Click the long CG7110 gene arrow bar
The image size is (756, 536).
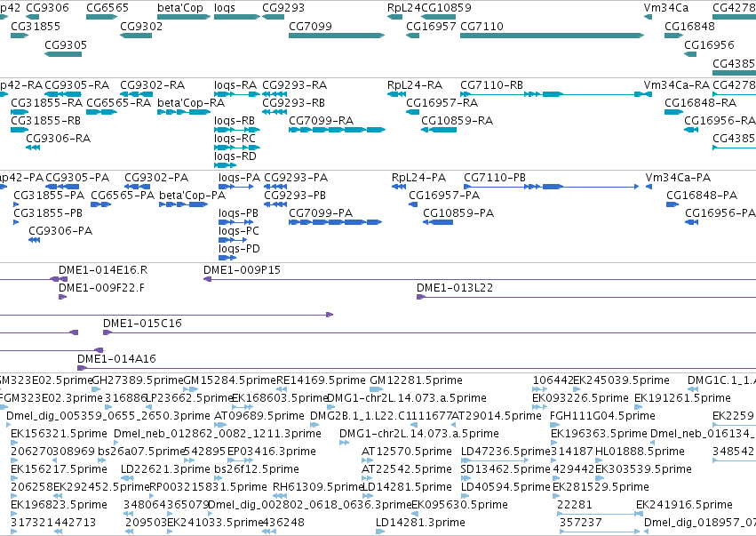coord(552,36)
